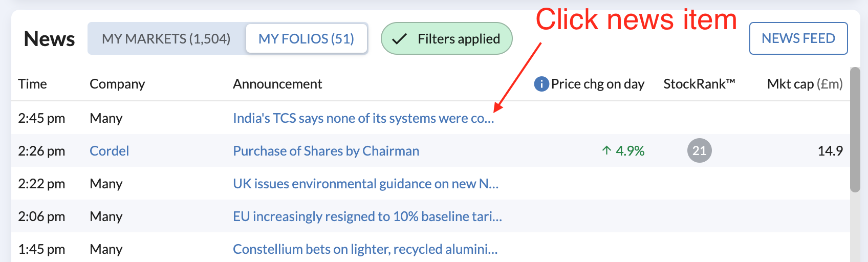Click the Cordel company link

(x=109, y=151)
